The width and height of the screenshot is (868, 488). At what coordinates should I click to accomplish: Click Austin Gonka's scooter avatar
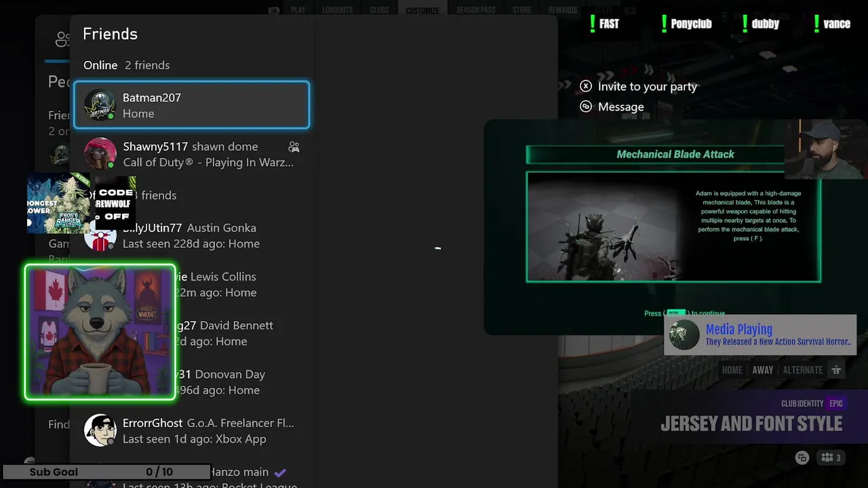(x=100, y=237)
